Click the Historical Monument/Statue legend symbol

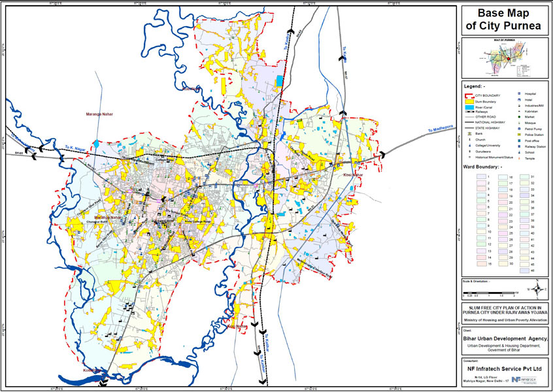469,157
